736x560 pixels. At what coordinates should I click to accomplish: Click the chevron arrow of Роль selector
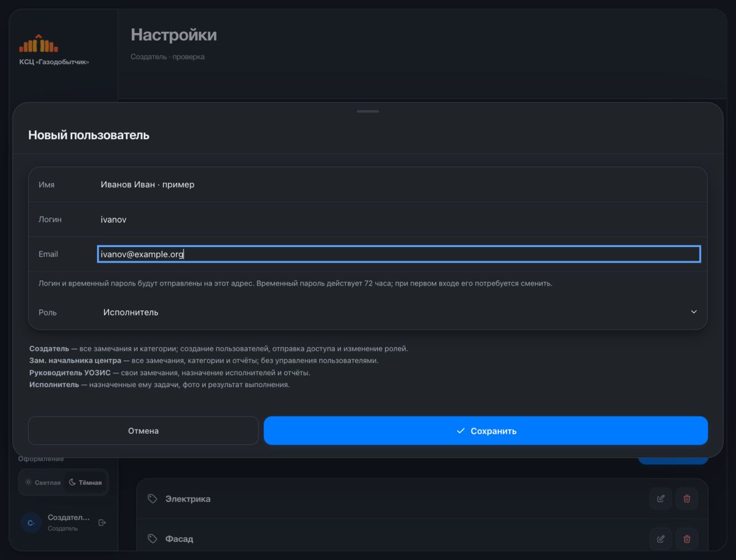pyautogui.click(x=694, y=312)
